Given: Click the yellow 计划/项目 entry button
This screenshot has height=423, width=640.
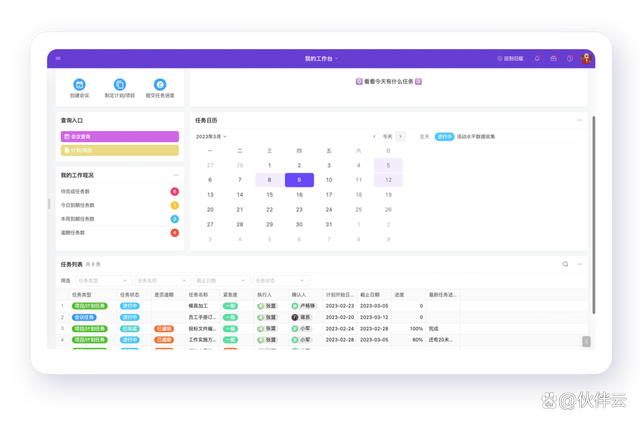Looking at the screenshot, I should (120, 150).
